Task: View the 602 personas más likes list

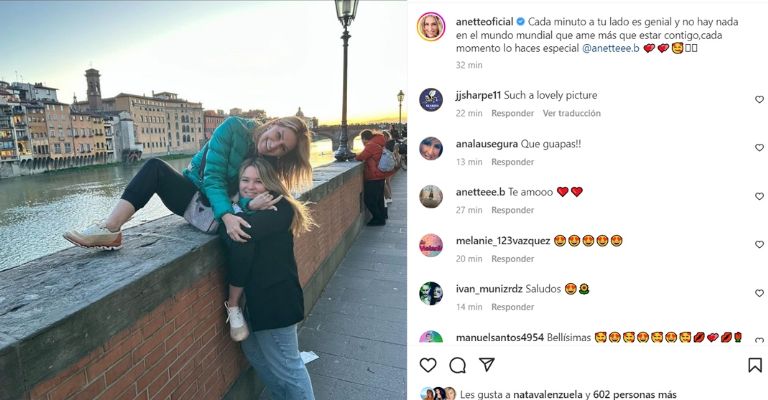Action: tap(634, 394)
